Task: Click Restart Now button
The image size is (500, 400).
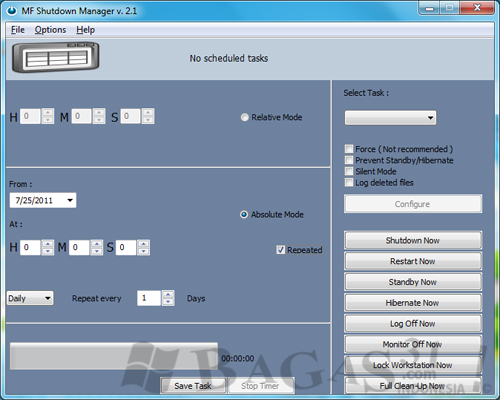Action: [x=413, y=261]
